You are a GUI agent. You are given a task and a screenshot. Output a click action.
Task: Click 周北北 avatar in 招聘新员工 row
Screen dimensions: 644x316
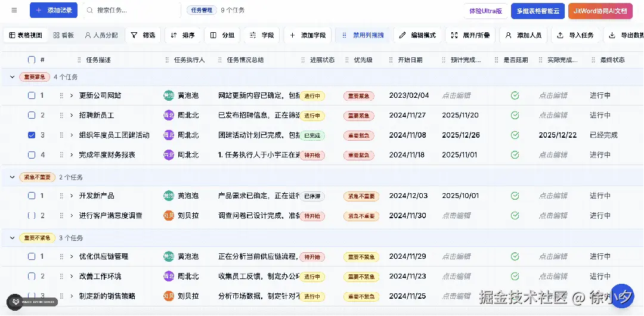coord(169,115)
